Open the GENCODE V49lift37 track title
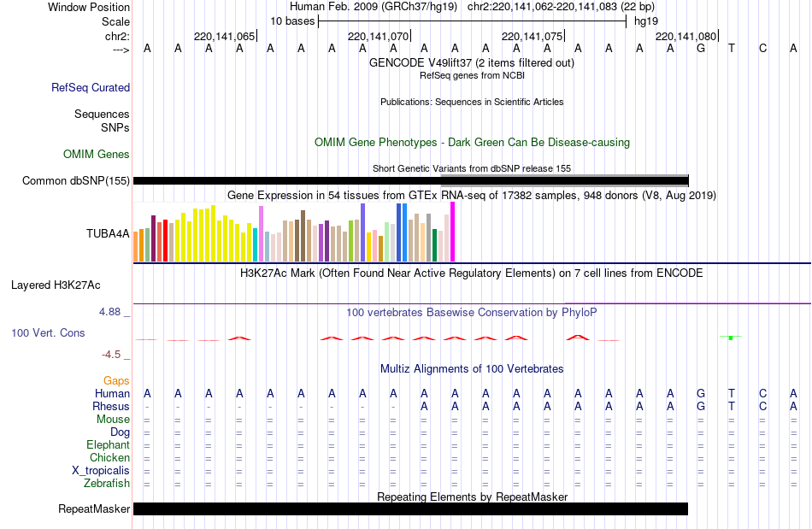Viewport: 812px width, 529px height. [x=472, y=63]
